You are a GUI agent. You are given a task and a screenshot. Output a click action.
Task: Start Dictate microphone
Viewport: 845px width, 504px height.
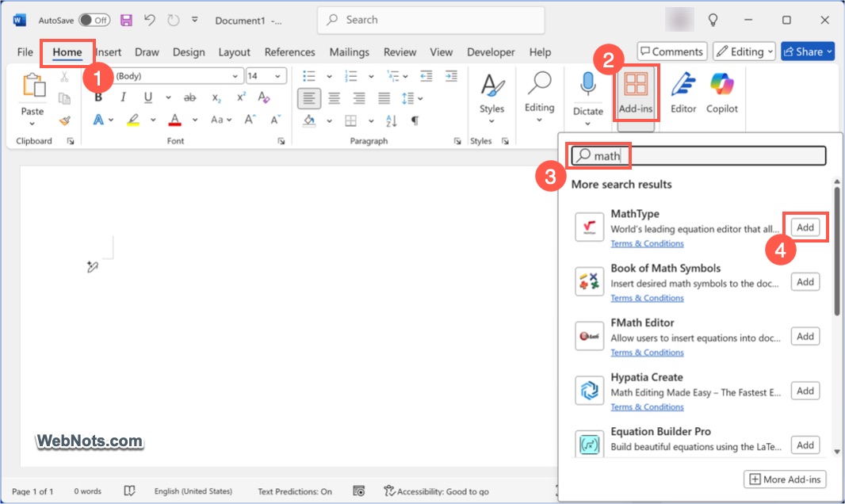587,86
